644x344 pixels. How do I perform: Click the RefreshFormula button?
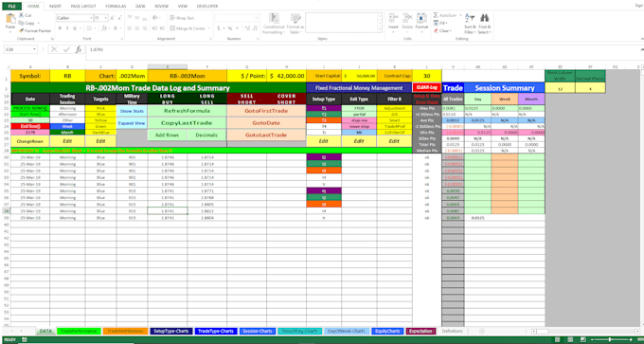coord(187,111)
